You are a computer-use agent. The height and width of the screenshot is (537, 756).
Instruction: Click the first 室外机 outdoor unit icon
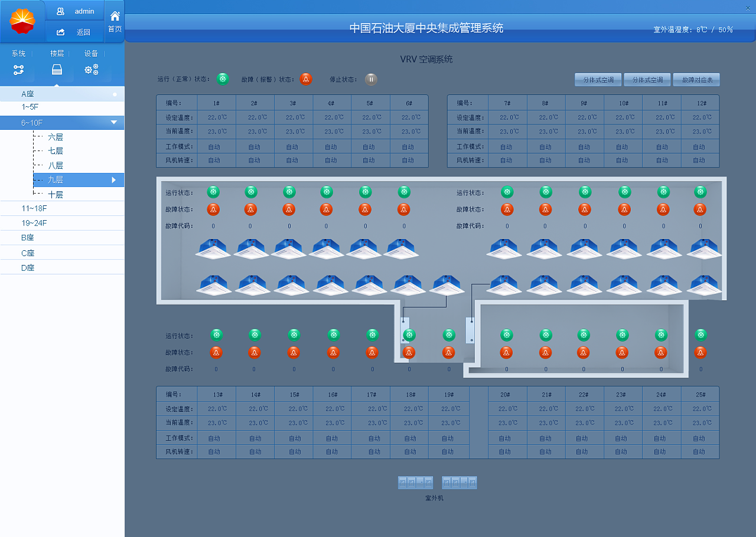click(416, 483)
